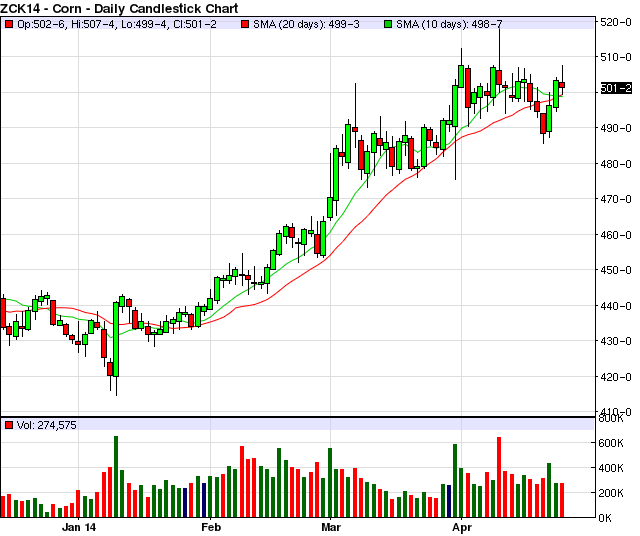Image resolution: width=640 pixels, height=536 pixels.
Task: Click the Jan 14 date axis label
Action: [79, 527]
